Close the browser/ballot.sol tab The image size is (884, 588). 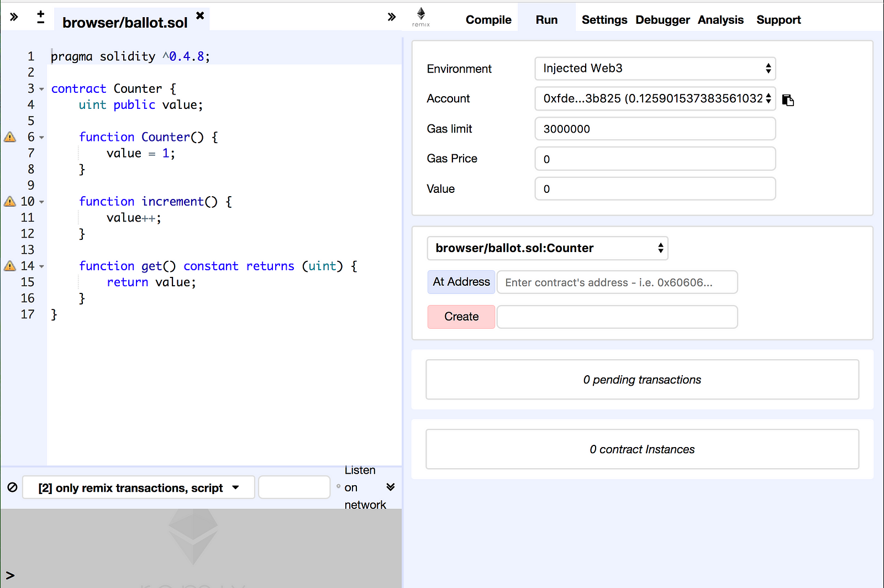[200, 15]
